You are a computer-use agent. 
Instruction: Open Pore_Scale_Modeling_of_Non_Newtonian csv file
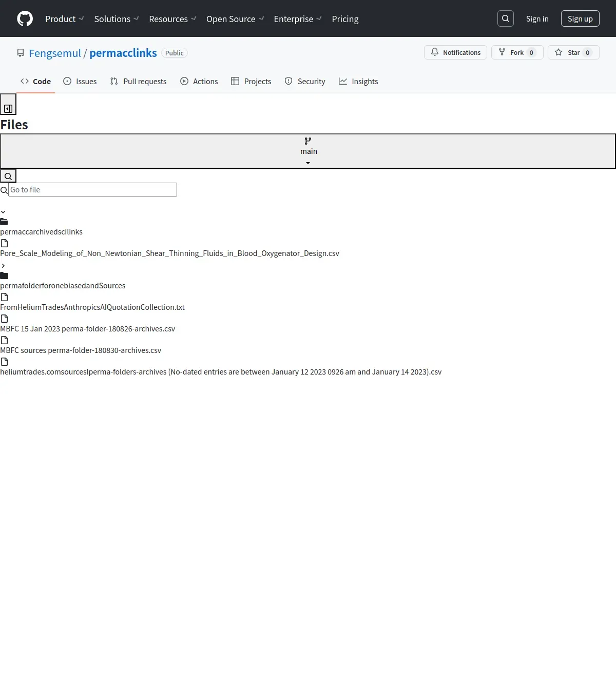pos(170,253)
